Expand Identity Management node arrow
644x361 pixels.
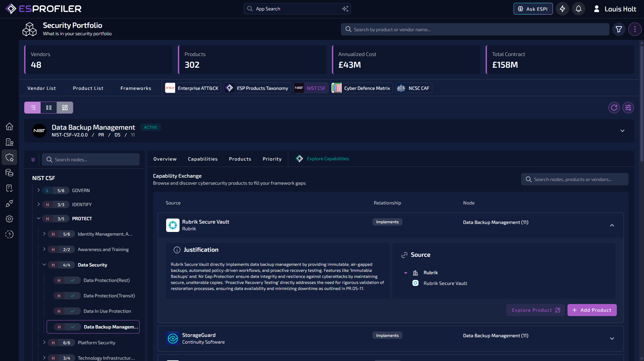tap(44, 234)
